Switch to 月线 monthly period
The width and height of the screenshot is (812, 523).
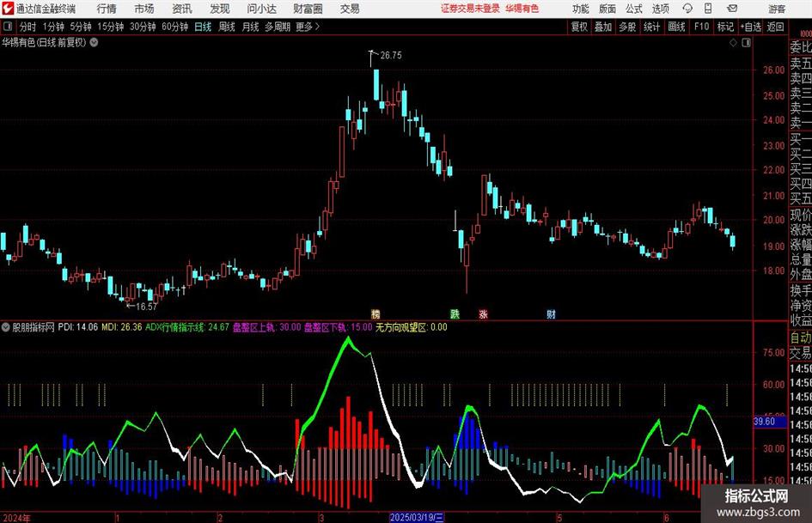pyautogui.click(x=250, y=27)
